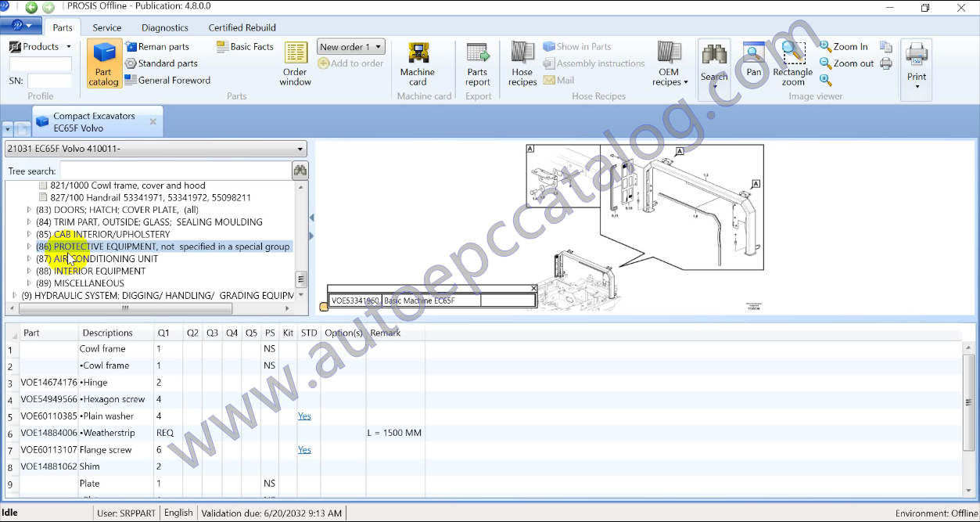The height and width of the screenshot is (522, 980).
Task: Open the machine model dropdown 21031 EC65F
Action: pyautogui.click(x=156, y=149)
